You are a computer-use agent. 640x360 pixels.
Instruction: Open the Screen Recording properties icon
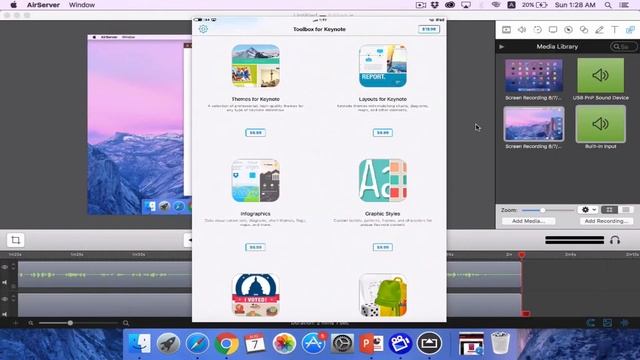553,30
